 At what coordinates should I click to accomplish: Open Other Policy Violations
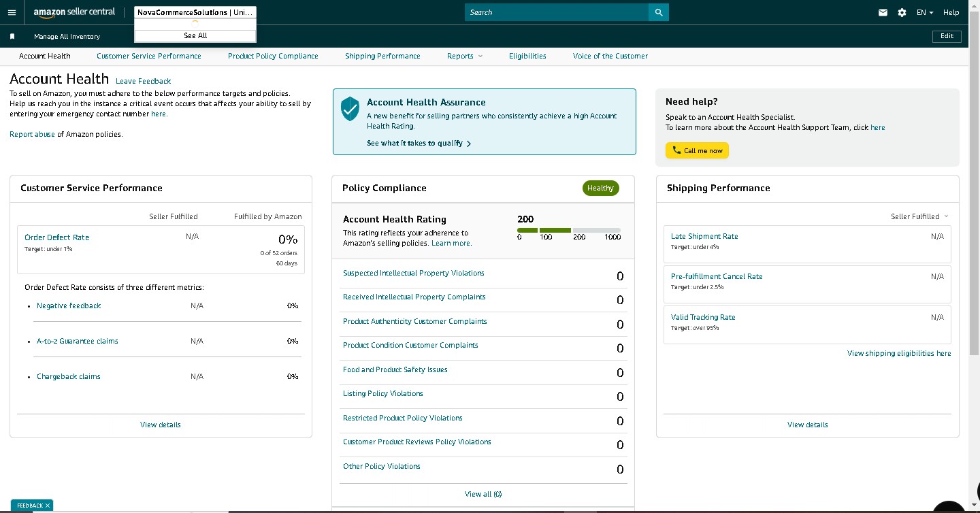click(382, 466)
